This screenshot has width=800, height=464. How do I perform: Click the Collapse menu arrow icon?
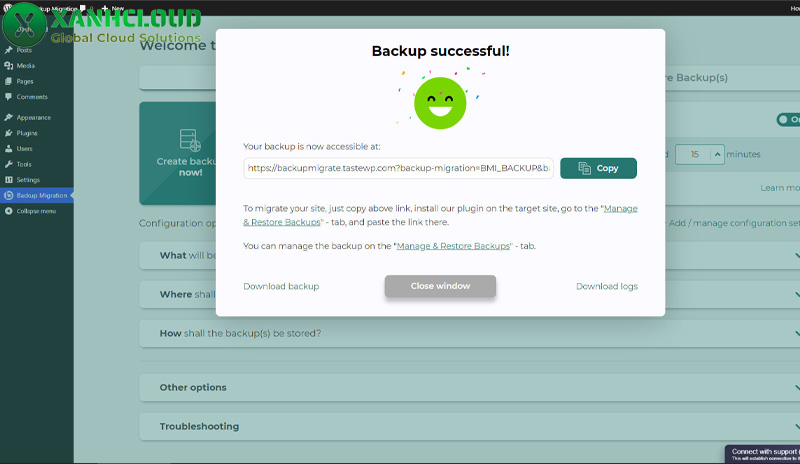pos(8,211)
